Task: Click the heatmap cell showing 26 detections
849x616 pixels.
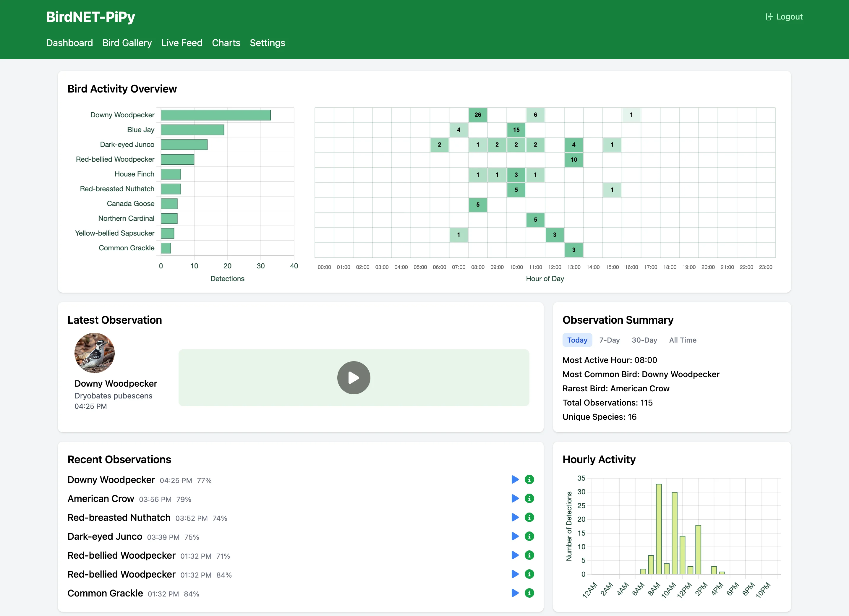Action: 478,115
